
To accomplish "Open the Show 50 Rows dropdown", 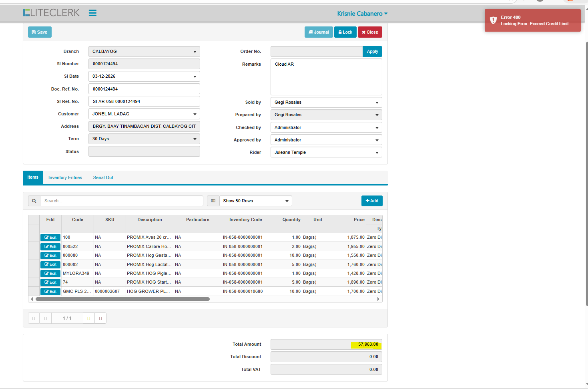I will [287, 201].
